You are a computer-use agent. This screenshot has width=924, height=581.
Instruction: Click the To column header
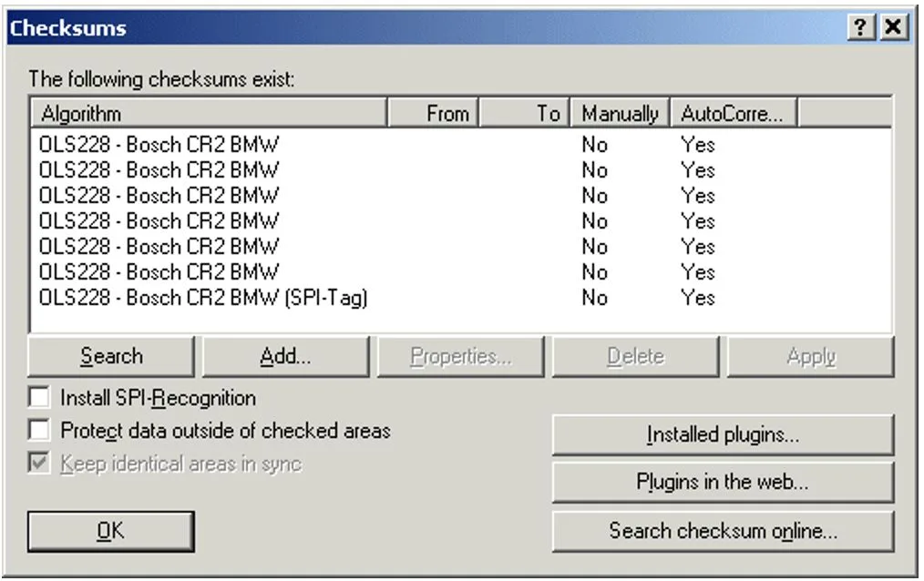point(525,113)
